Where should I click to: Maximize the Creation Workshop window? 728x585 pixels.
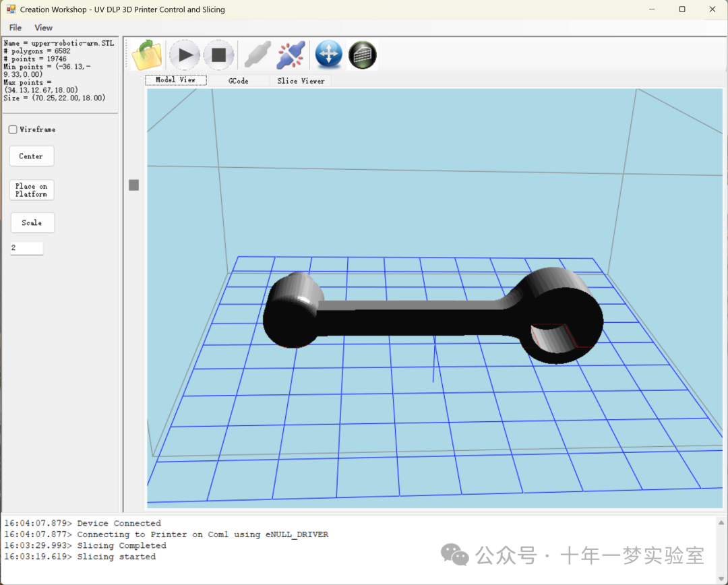(682, 9)
